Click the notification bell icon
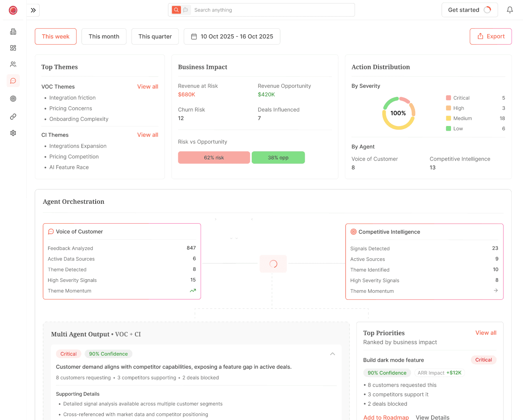Screen dimensions: 523x420 click(510, 9)
